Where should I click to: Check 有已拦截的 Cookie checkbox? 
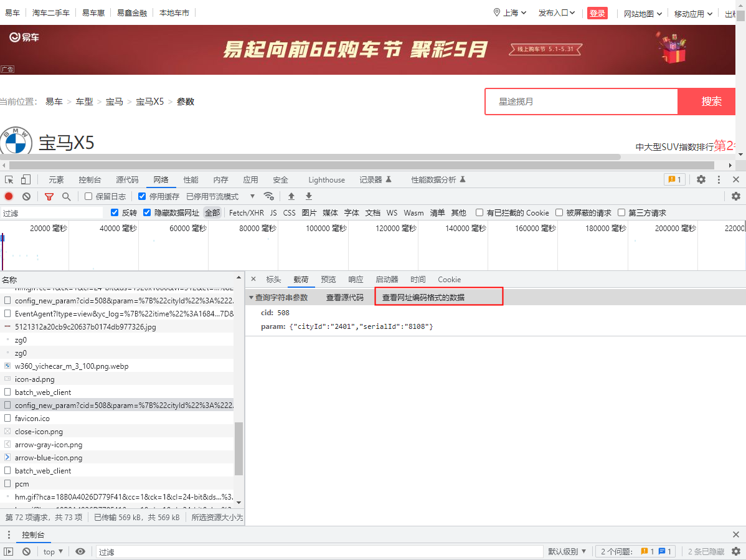tap(479, 212)
